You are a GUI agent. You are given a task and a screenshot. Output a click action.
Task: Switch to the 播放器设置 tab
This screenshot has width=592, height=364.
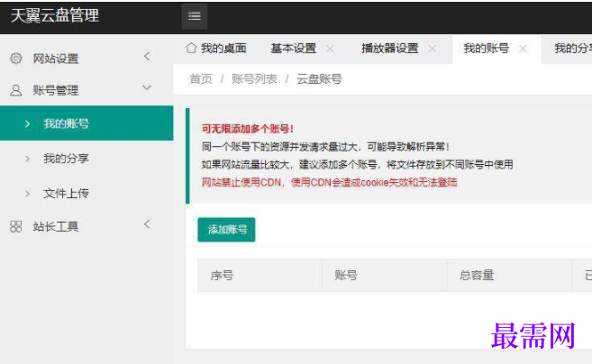pyautogui.click(x=389, y=49)
